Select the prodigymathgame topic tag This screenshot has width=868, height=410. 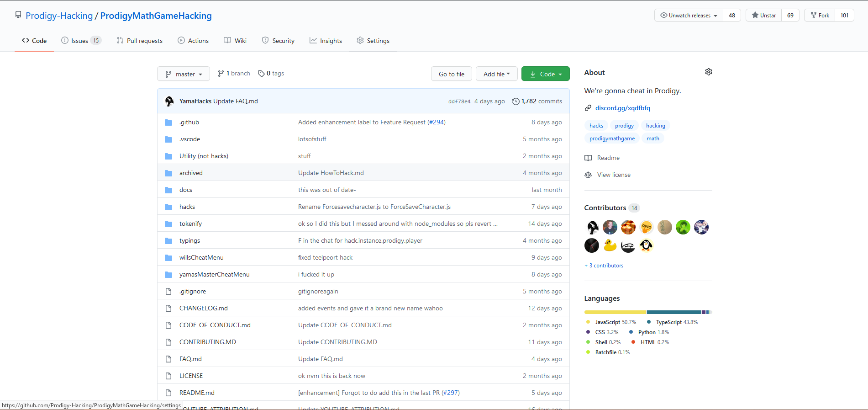612,138
